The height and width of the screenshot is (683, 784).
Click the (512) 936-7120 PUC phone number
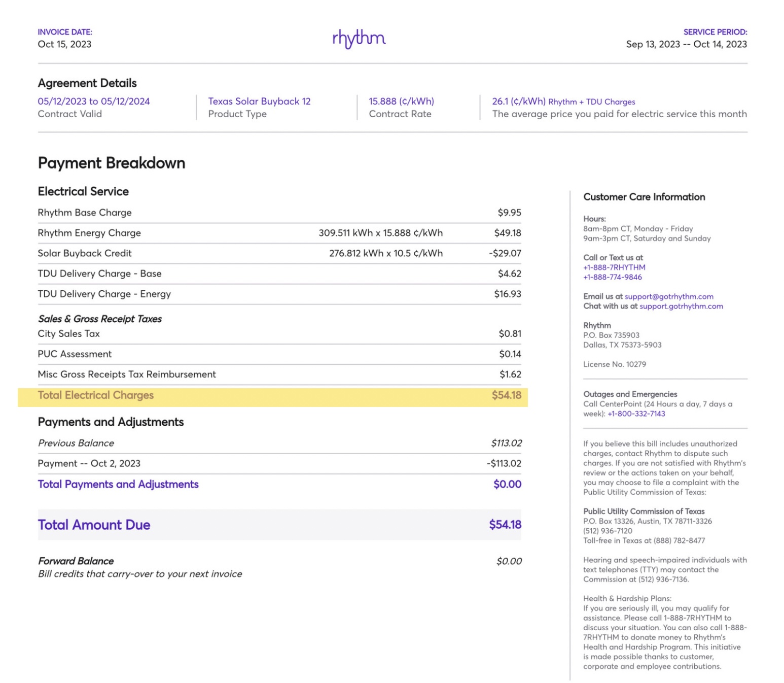tap(608, 531)
